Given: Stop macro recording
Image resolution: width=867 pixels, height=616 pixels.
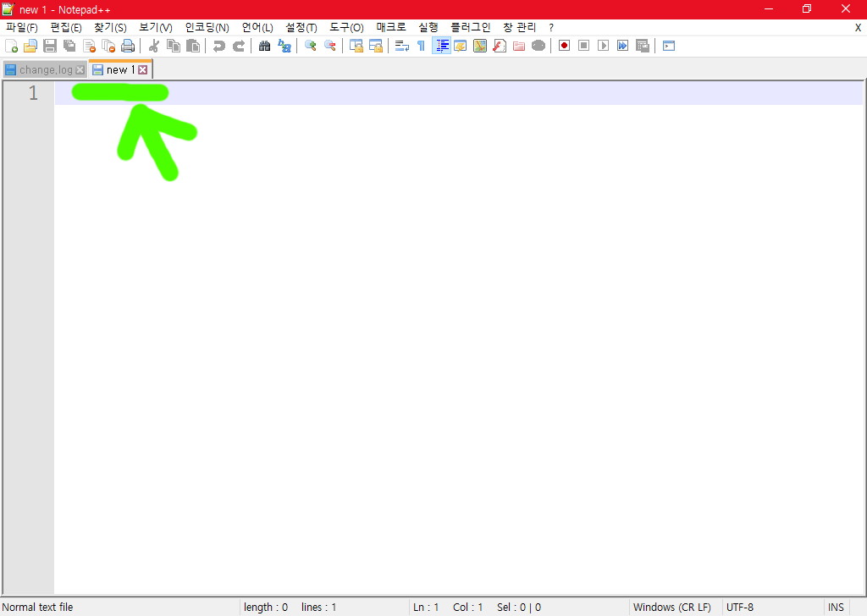Looking at the screenshot, I should pyautogui.click(x=583, y=46).
